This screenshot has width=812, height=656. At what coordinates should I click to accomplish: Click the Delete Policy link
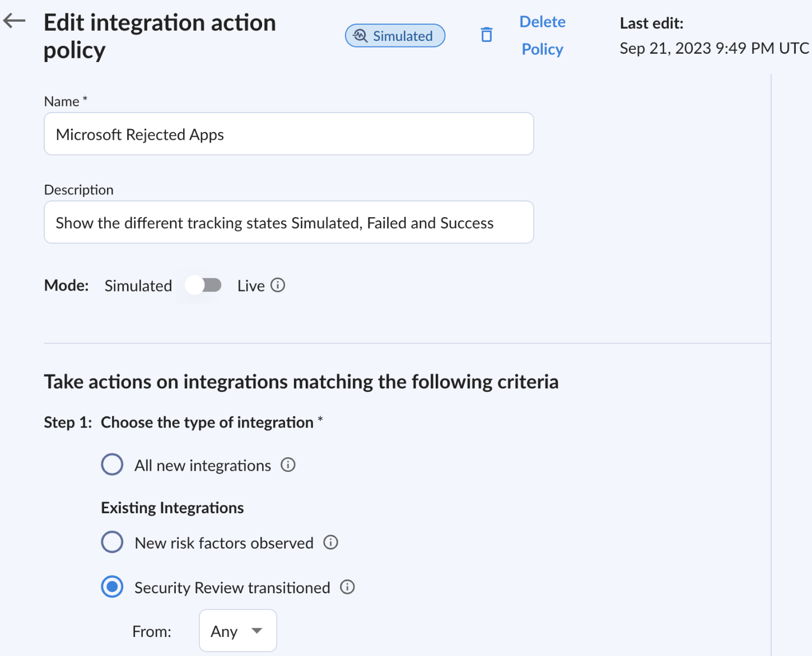(x=542, y=35)
